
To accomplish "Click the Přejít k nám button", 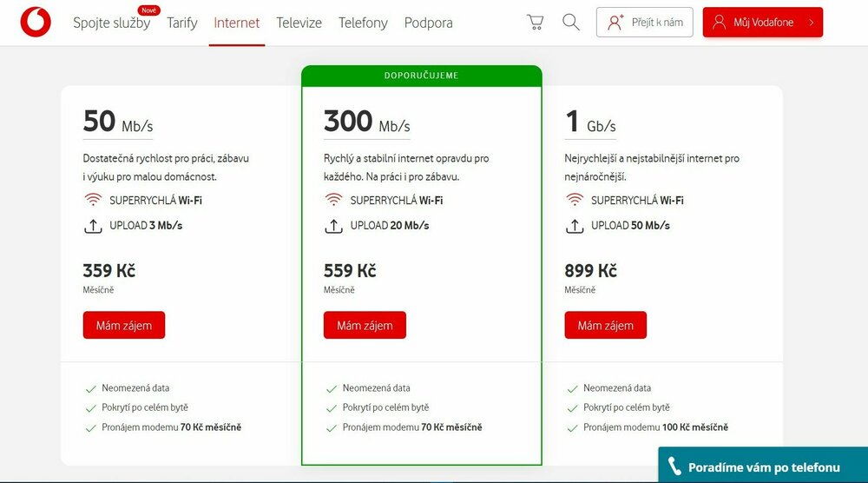I will (x=644, y=23).
